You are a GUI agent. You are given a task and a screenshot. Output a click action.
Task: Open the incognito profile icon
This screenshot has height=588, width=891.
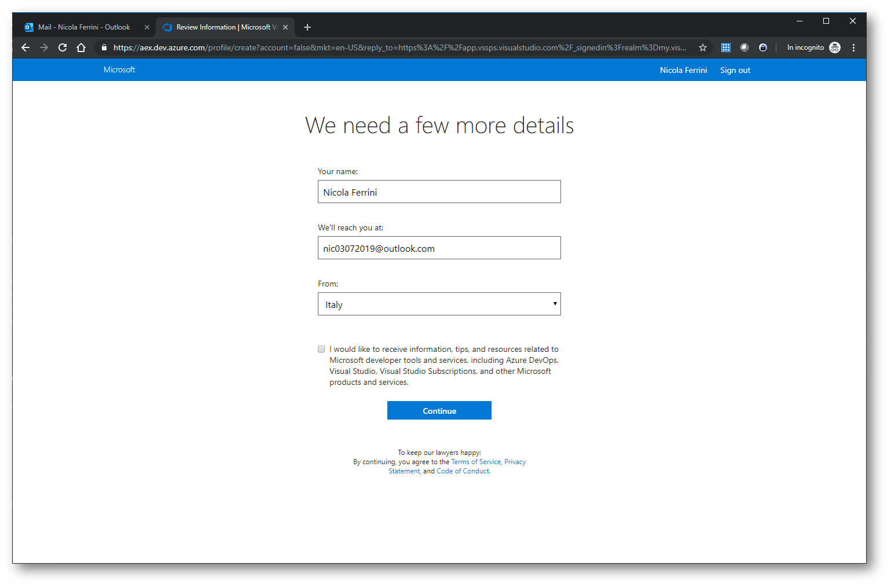click(835, 47)
